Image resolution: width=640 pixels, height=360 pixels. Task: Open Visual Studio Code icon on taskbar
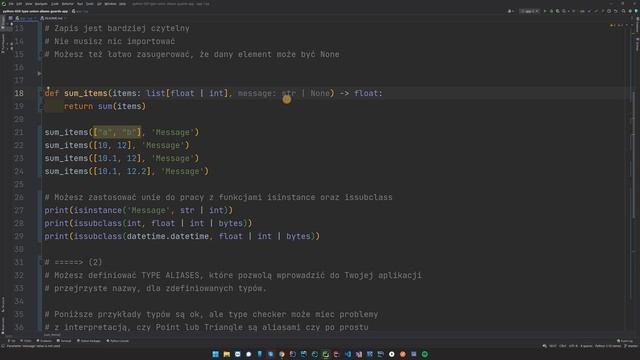click(x=348, y=354)
